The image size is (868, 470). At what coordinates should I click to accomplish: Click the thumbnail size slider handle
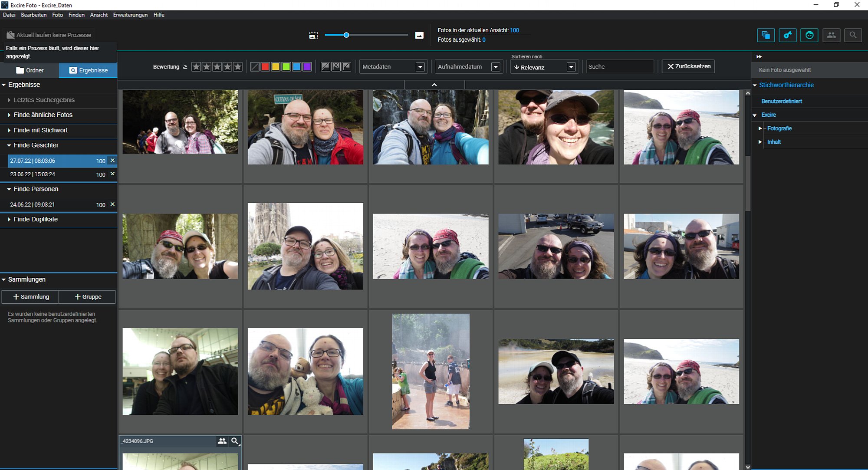(x=346, y=35)
